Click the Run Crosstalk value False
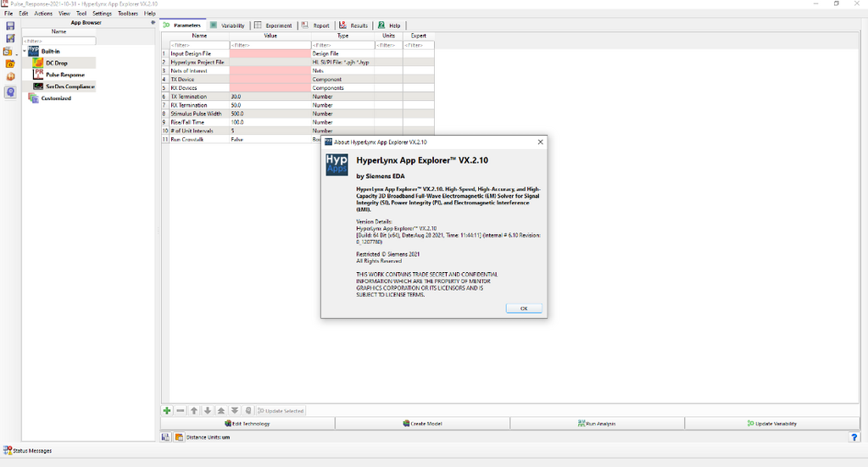Screen dimensions: 868x467 237,140
